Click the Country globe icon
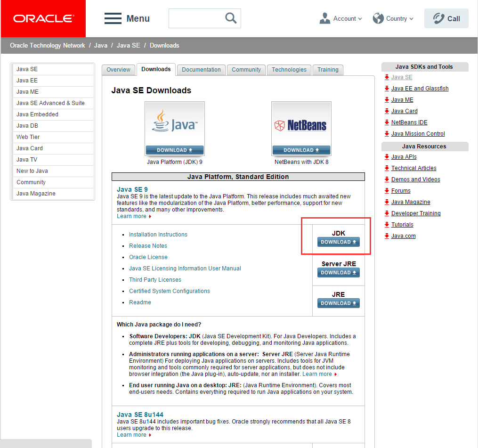Image resolution: width=478 pixels, height=448 pixels. [x=378, y=18]
